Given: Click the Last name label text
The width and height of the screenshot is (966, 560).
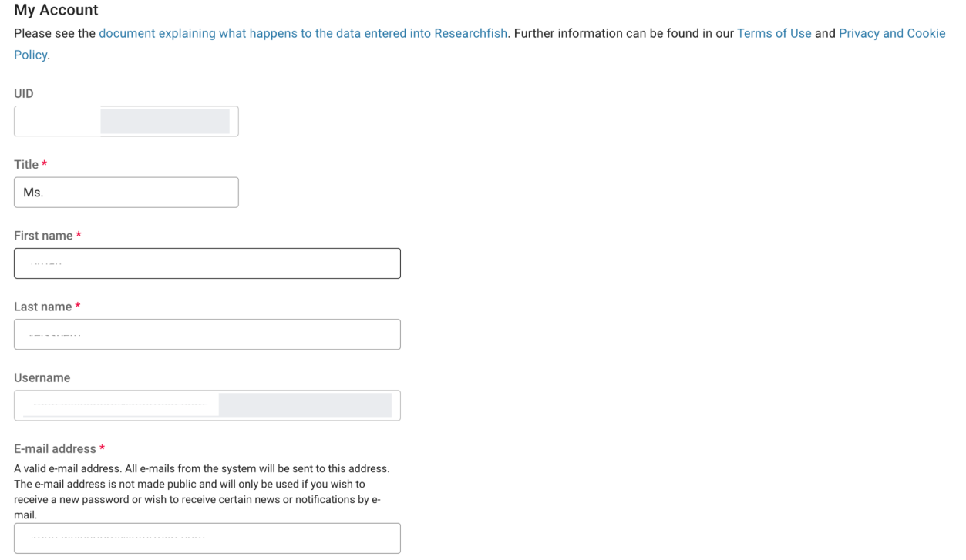Looking at the screenshot, I should coord(43,307).
